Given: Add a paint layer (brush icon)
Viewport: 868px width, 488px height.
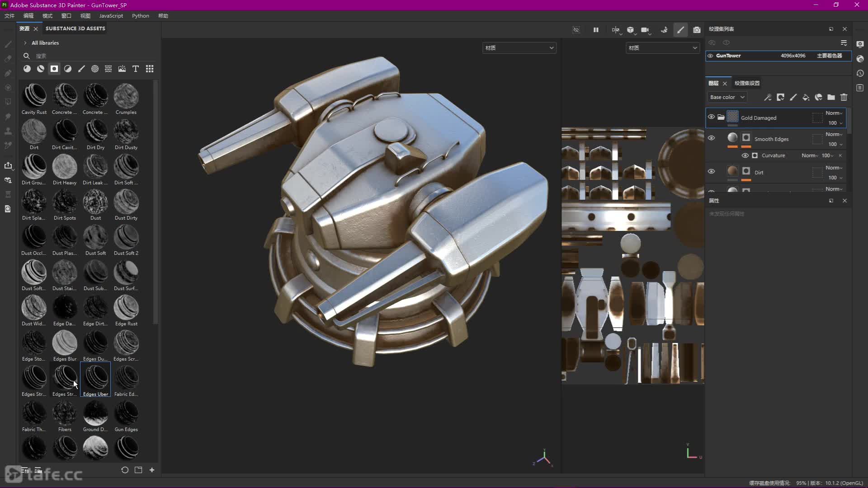Looking at the screenshot, I should (x=793, y=97).
